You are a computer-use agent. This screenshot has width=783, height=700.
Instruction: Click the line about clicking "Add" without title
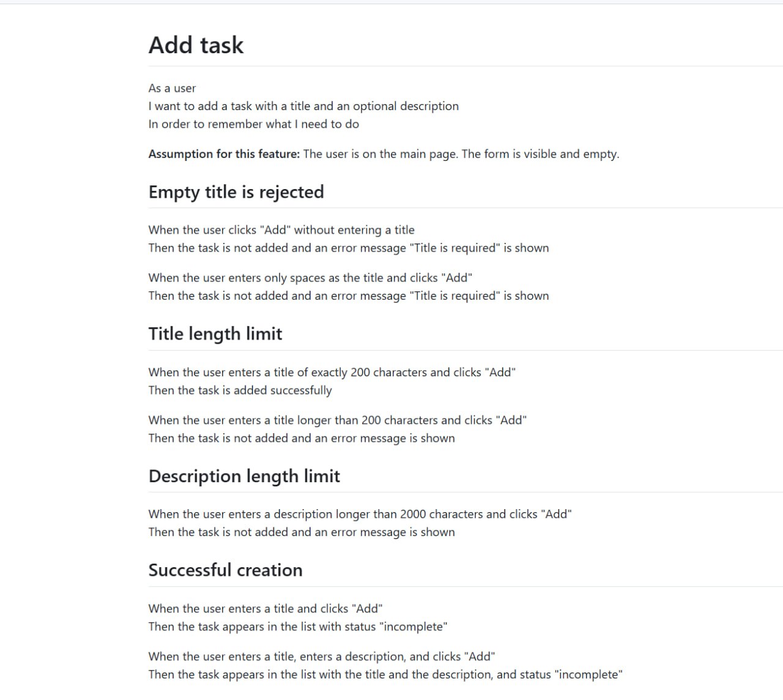(x=281, y=230)
